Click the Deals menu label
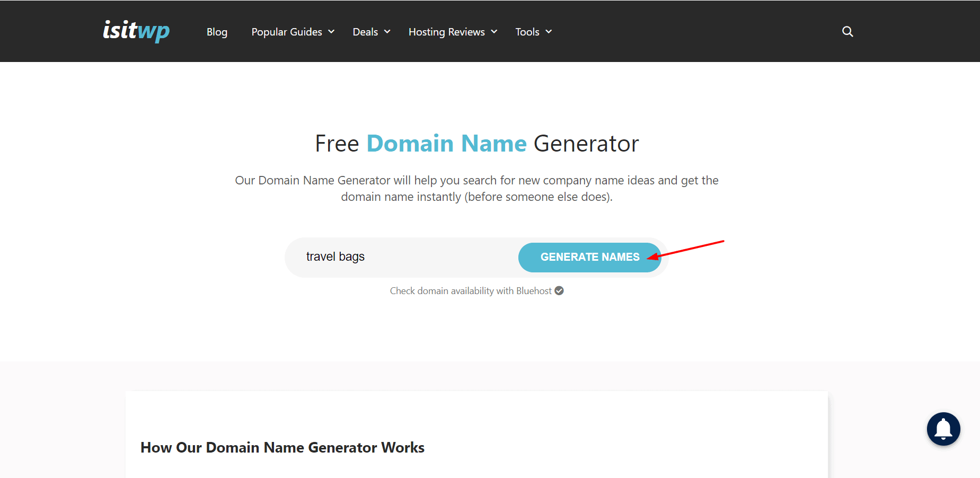980x478 pixels. [365, 32]
